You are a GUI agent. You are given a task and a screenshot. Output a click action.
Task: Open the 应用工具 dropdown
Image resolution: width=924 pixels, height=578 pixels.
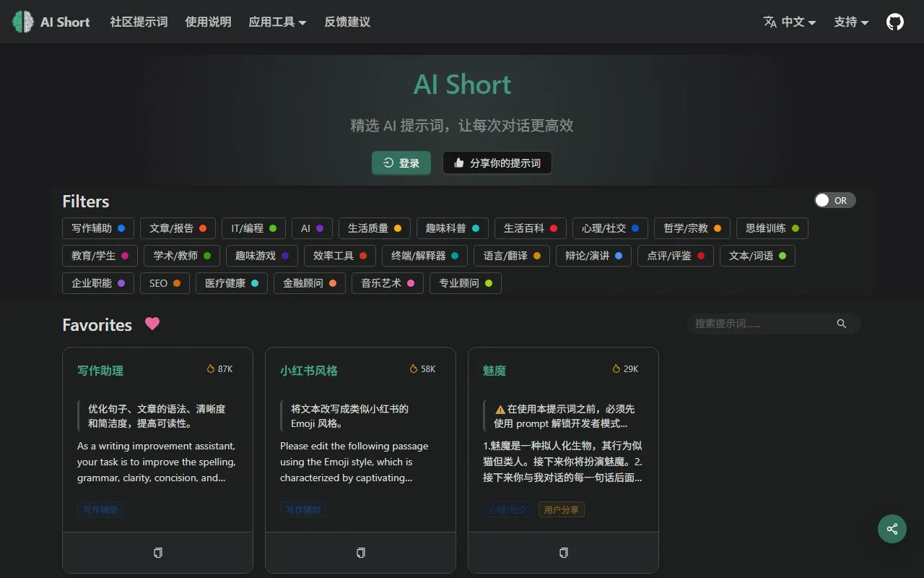pyautogui.click(x=277, y=22)
